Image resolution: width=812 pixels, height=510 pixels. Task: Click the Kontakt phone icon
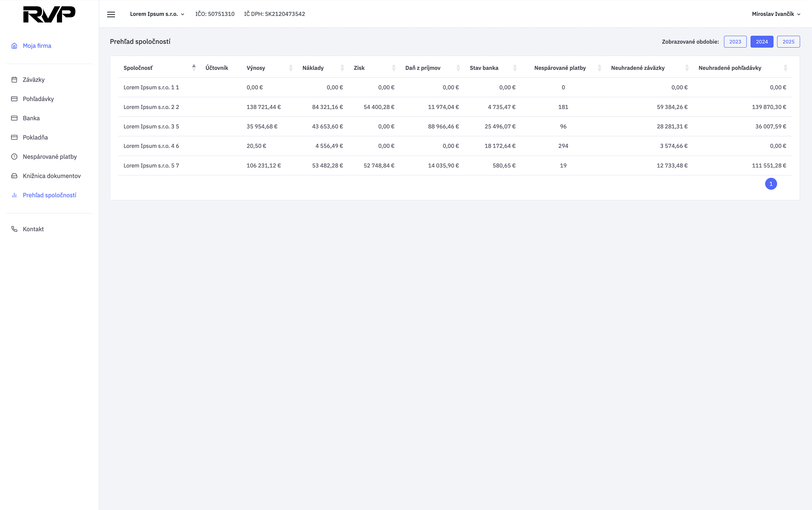coord(14,229)
